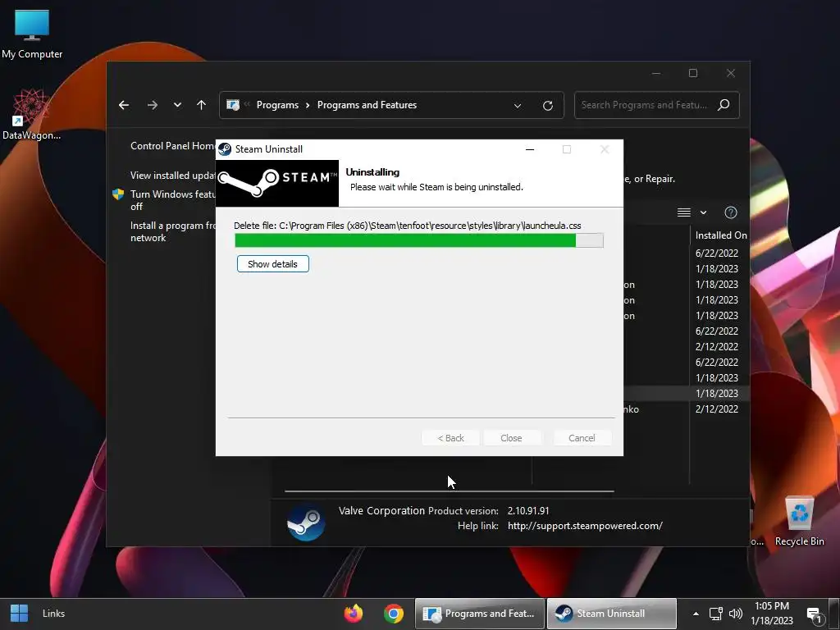Open Turn Windows features on or off
The height and width of the screenshot is (630, 840).
point(172,200)
